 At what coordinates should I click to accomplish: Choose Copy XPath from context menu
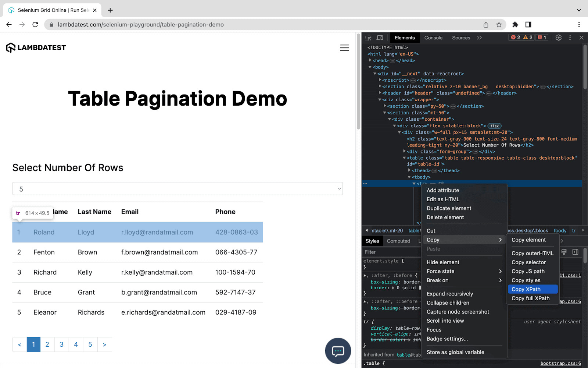pyautogui.click(x=526, y=289)
